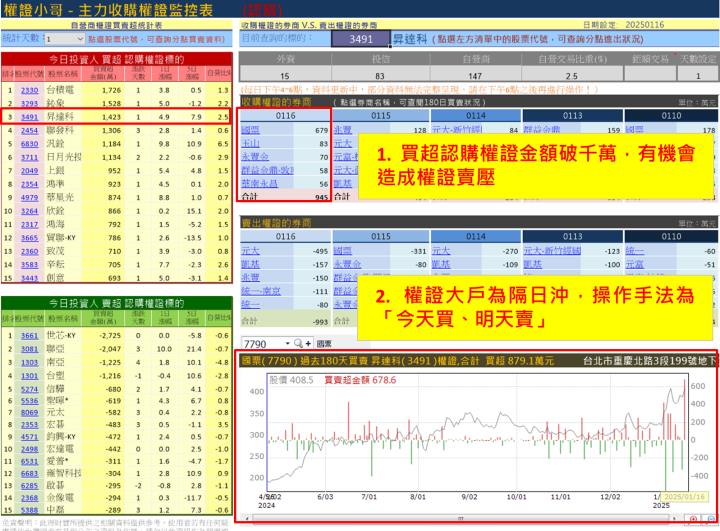Click the 1,726 amount for 台積電
Image resolution: width=720 pixels, height=531 pixels.
tap(111, 90)
